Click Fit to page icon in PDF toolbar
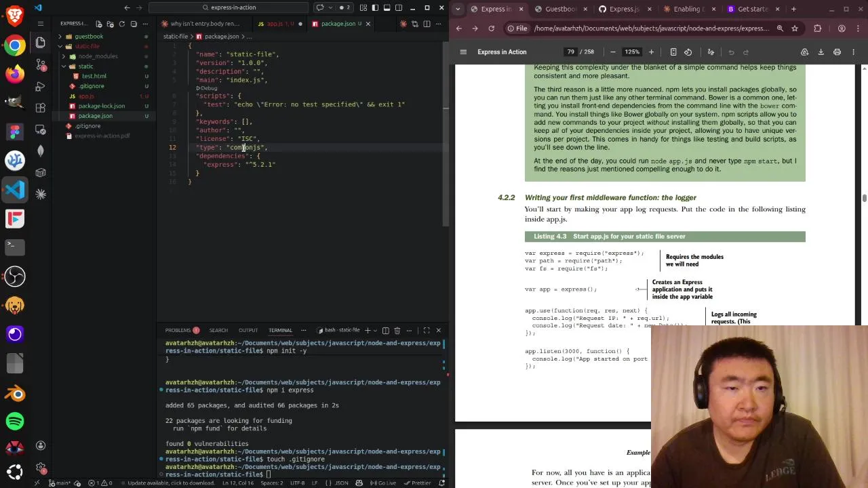Image resolution: width=868 pixels, height=488 pixels. tap(673, 52)
